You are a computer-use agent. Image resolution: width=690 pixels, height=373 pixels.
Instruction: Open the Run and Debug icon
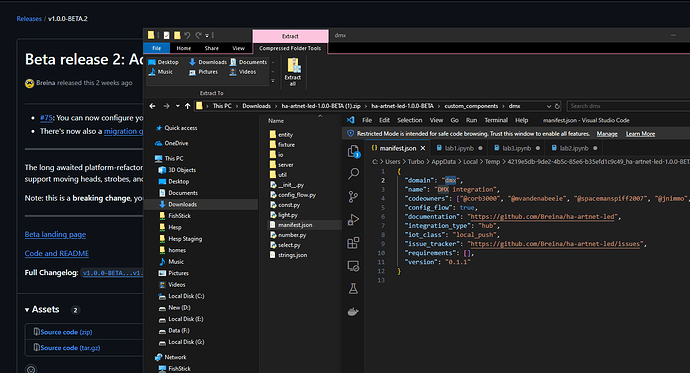click(353, 219)
